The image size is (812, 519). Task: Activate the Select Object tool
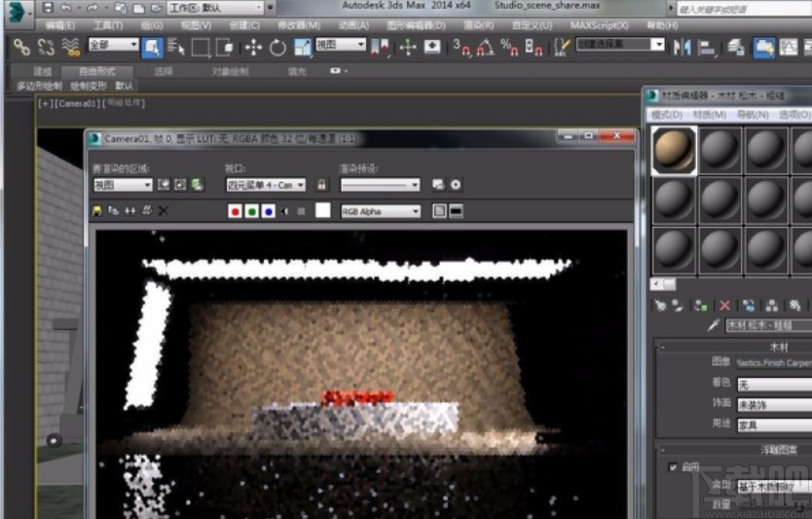tap(152, 47)
